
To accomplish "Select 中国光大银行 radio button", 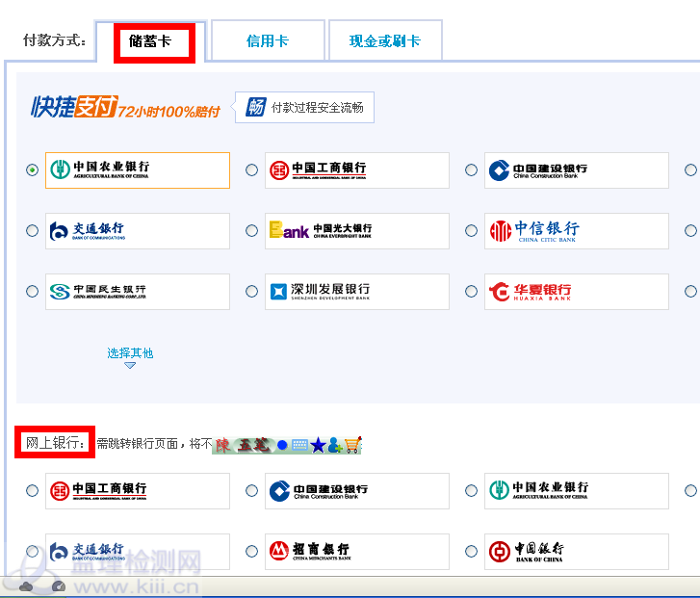I will (x=251, y=231).
